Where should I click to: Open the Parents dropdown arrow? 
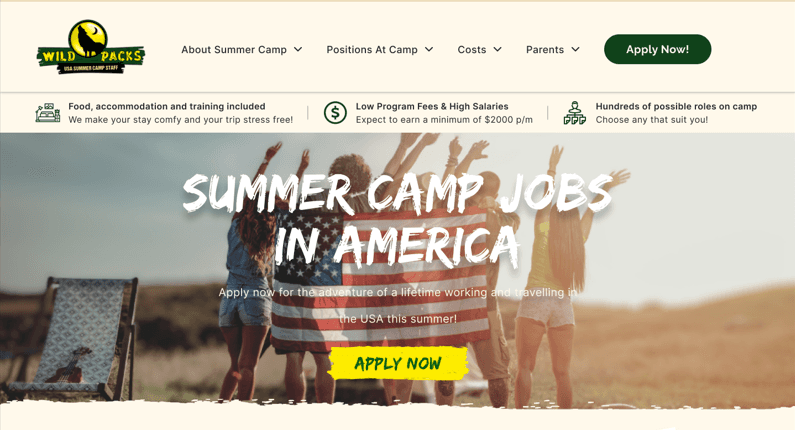tap(575, 49)
